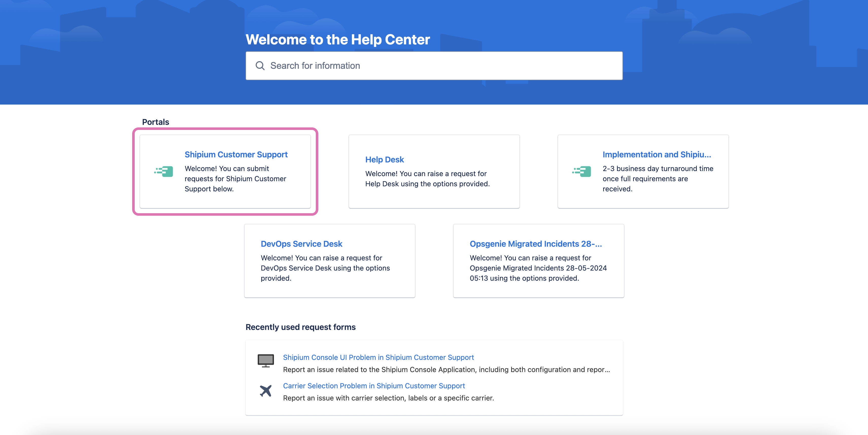Click the monitor icon for Console UI Problem

(266, 360)
